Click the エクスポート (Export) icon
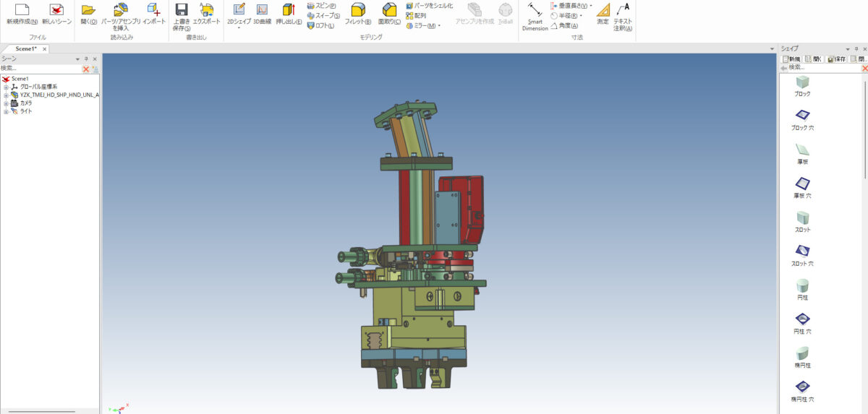This screenshot has height=414, width=868. 207,10
